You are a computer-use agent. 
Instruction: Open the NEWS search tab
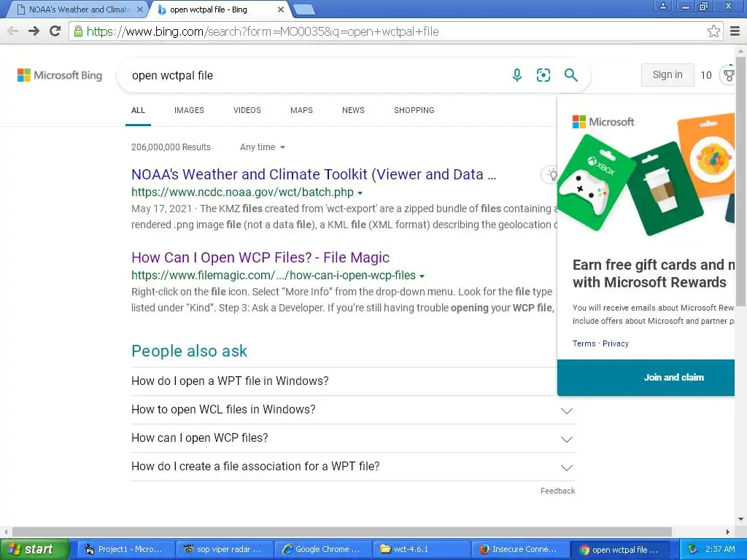tap(353, 111)
